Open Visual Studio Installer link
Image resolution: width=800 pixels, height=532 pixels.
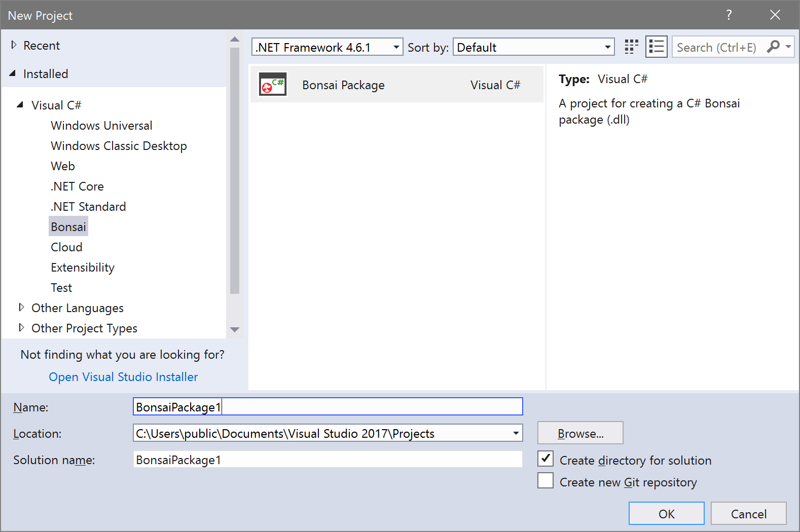[x=123, y=377]
